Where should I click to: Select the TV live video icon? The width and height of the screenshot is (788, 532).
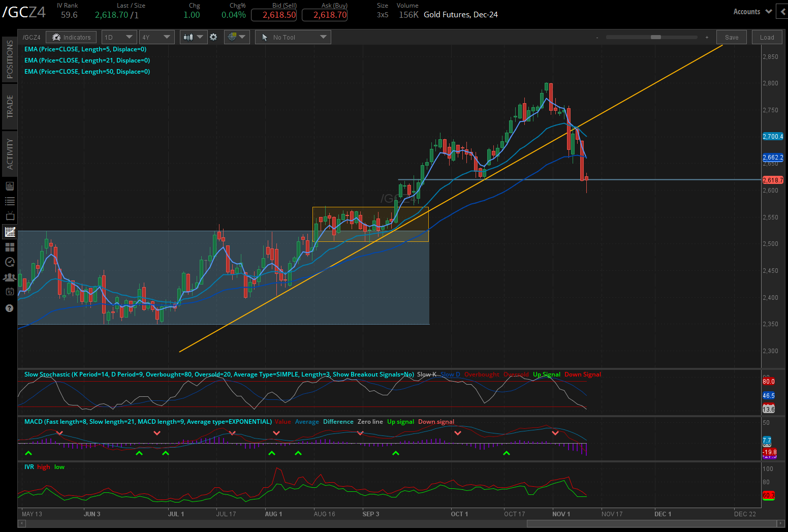[10, 216]
